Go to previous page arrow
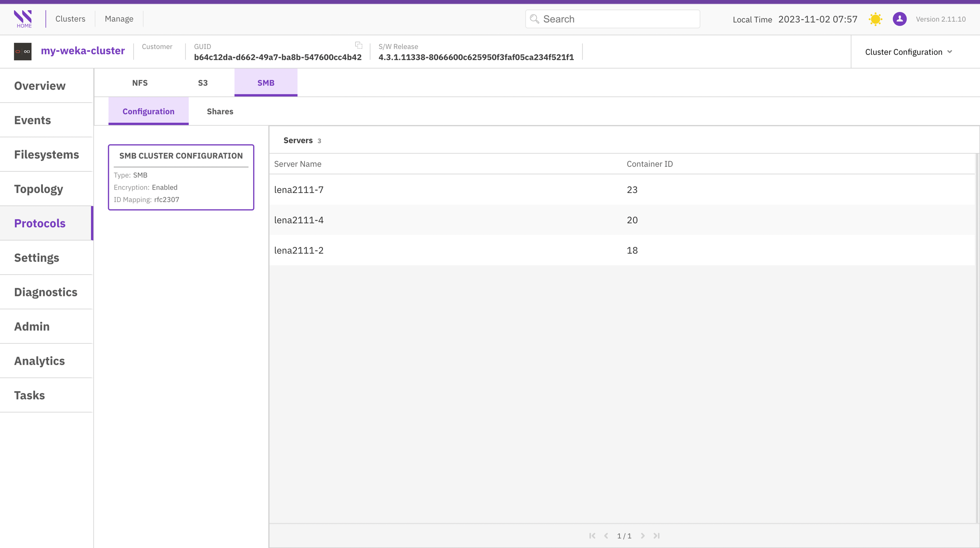The width and height of the screenshot is (980, 548). [x=606, y=536]
